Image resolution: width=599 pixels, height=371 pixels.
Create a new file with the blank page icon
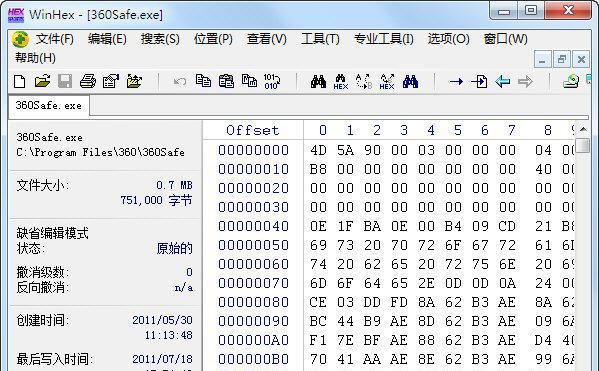point(19,81)
